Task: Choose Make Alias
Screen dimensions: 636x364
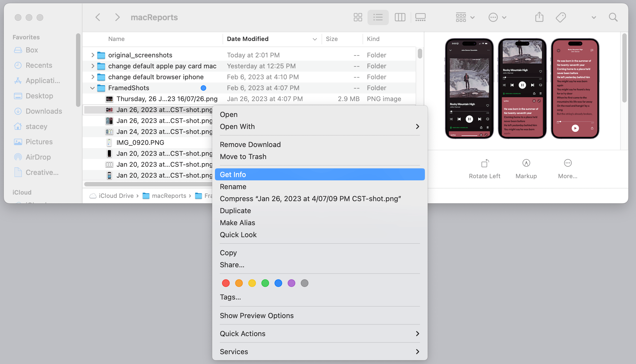Action: 320,223
